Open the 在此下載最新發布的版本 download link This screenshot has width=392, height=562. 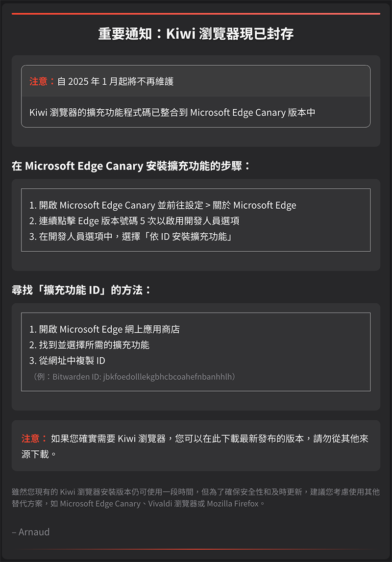[253, 439]
